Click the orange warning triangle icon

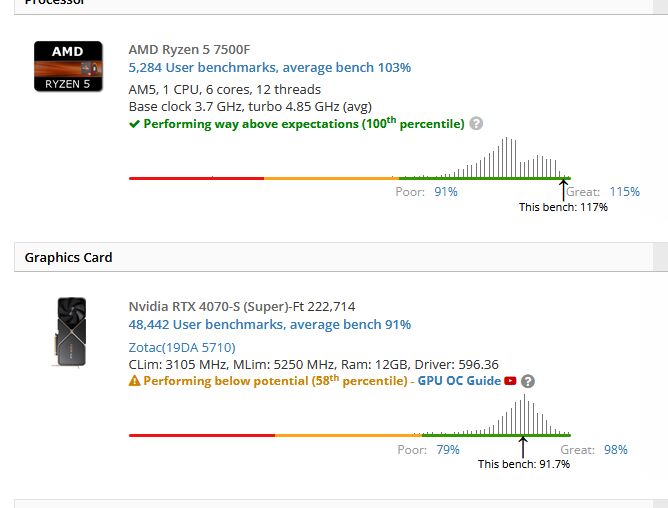pos(134,381)
